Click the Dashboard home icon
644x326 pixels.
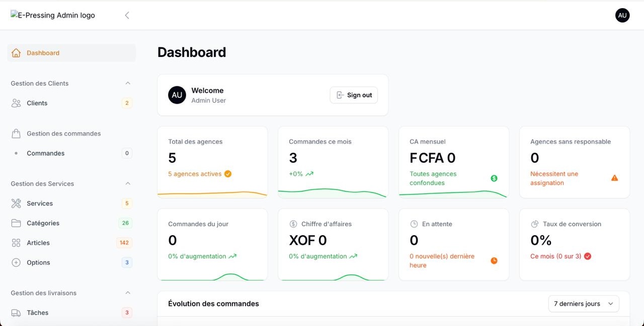pyautogui.click(x=16, y=53)
